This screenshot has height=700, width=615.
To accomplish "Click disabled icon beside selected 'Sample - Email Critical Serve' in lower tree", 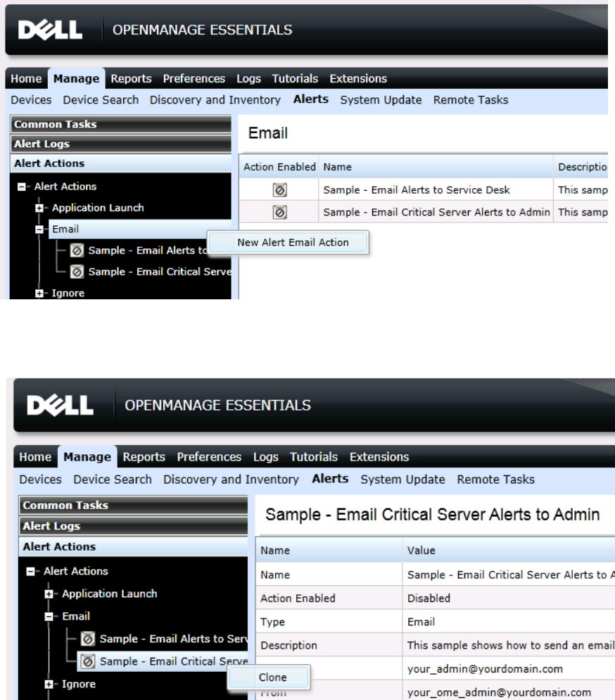I will click(x=88, y=661).
